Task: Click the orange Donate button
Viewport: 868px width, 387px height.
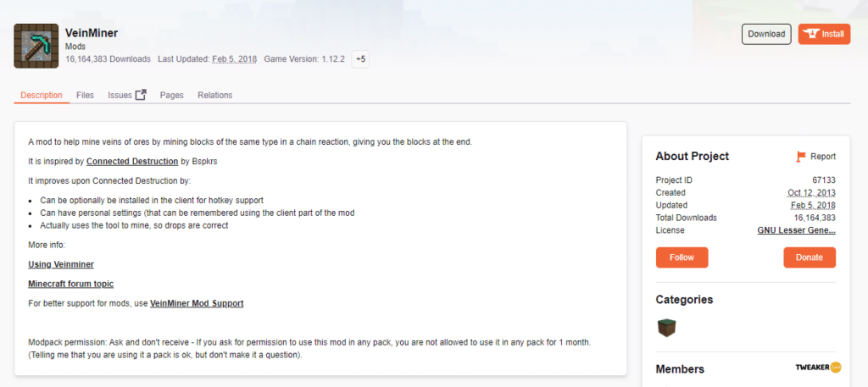Action: (x=810, y=257)
